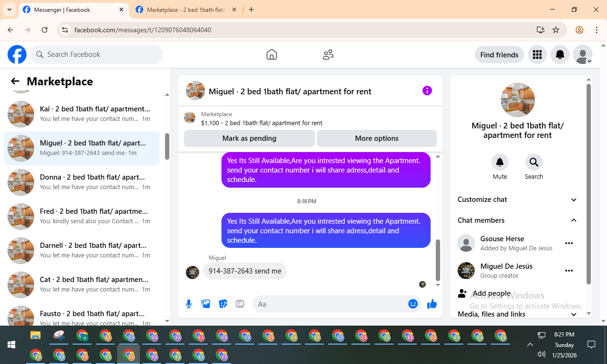Click the right info panel scrollbar
Viewport: 607px width, 364px height.
click(589, 184)
